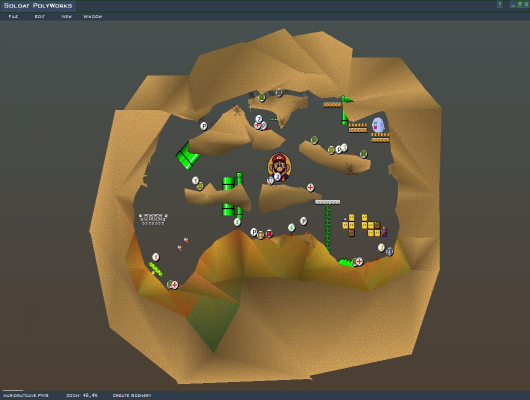This screenshot has height=400, width=530.
Task: Click the medkit at the bottom-left cave floor
Action: 175,285
